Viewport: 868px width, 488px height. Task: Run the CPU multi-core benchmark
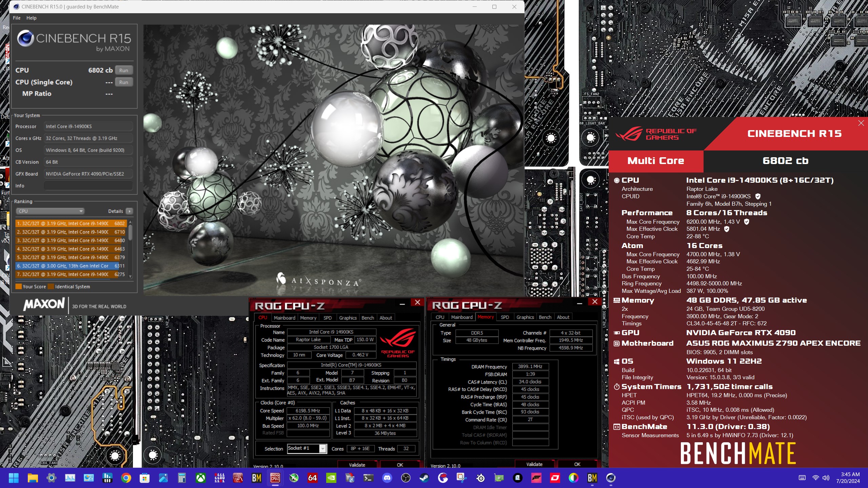coord(124,70)
